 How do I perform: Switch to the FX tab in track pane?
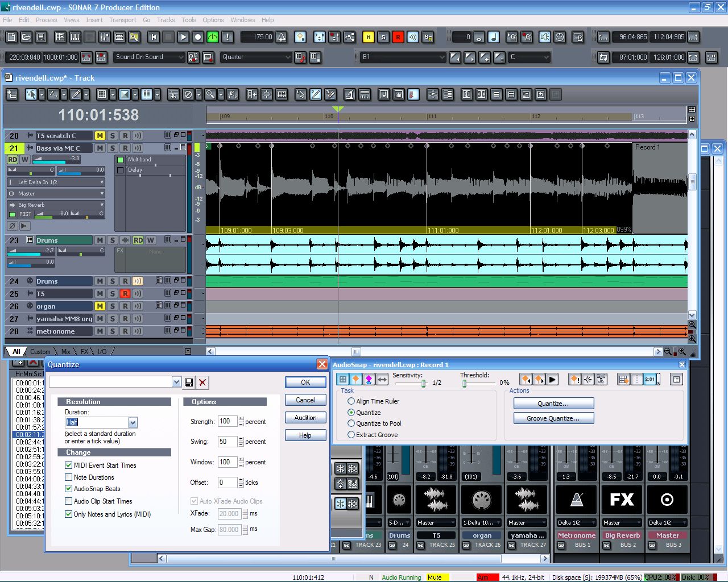coord(84,352)
